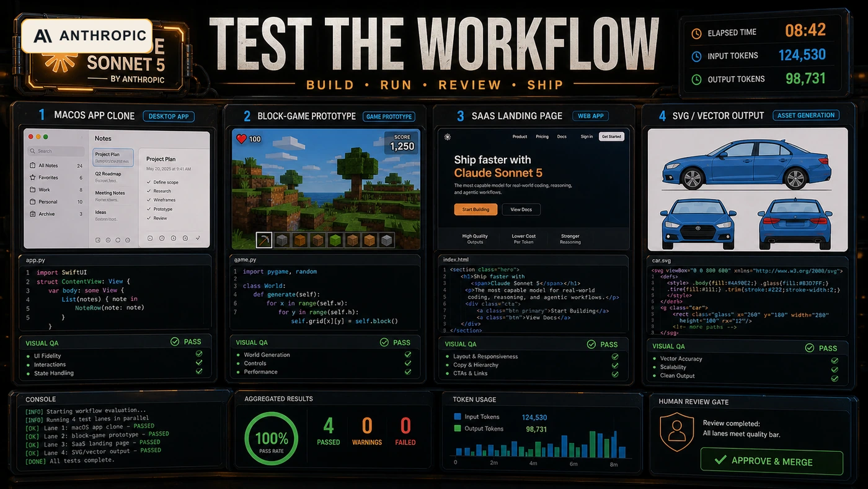Click the green traffic-light dot in Notes window
Image resolution: width=868 pixels, height=489 pixels.
(45, 137)
